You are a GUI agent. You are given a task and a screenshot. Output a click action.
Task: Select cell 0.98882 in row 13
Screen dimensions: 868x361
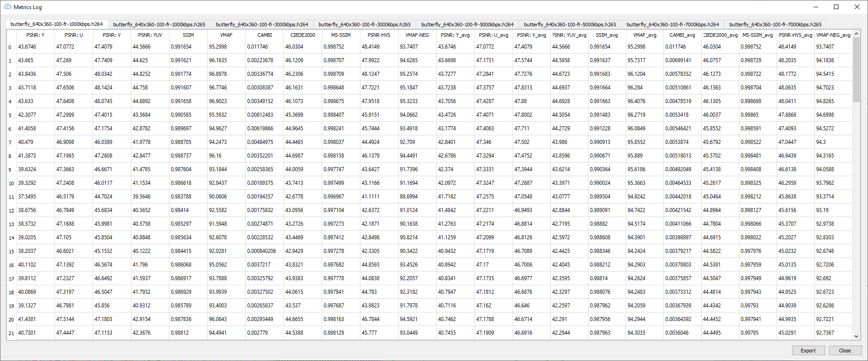coord(607,224)
